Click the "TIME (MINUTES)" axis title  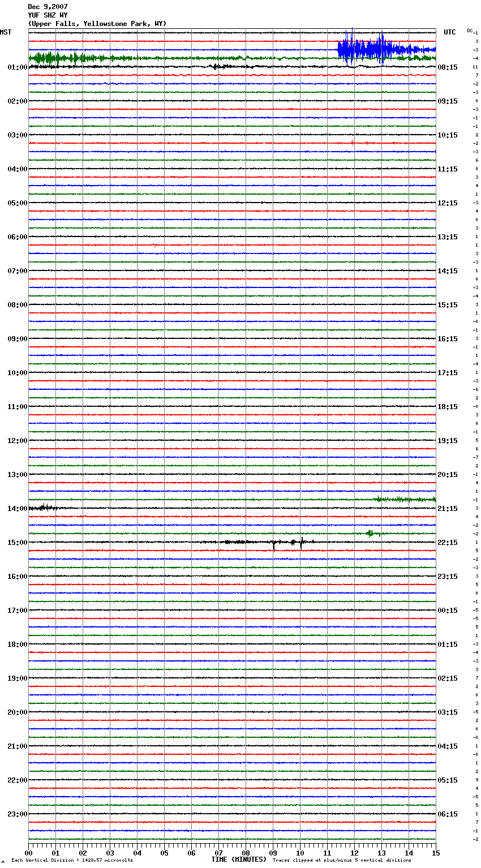[239, 860]
